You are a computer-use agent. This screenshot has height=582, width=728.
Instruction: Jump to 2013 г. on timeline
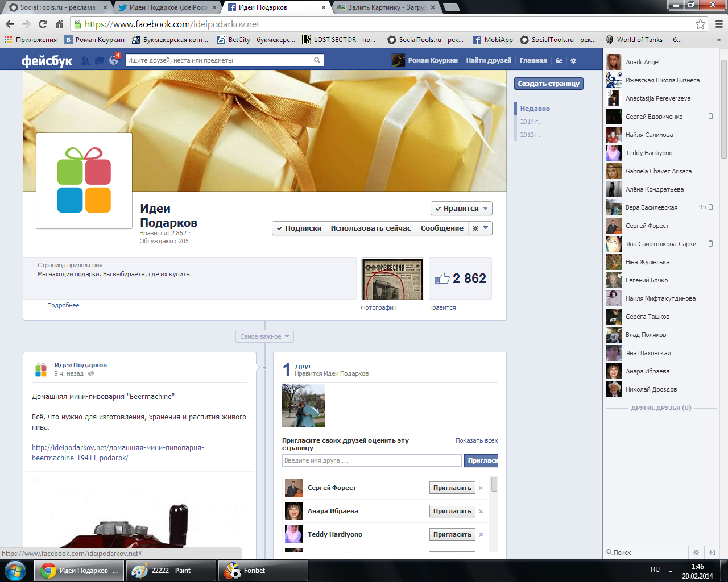(530, 135)
